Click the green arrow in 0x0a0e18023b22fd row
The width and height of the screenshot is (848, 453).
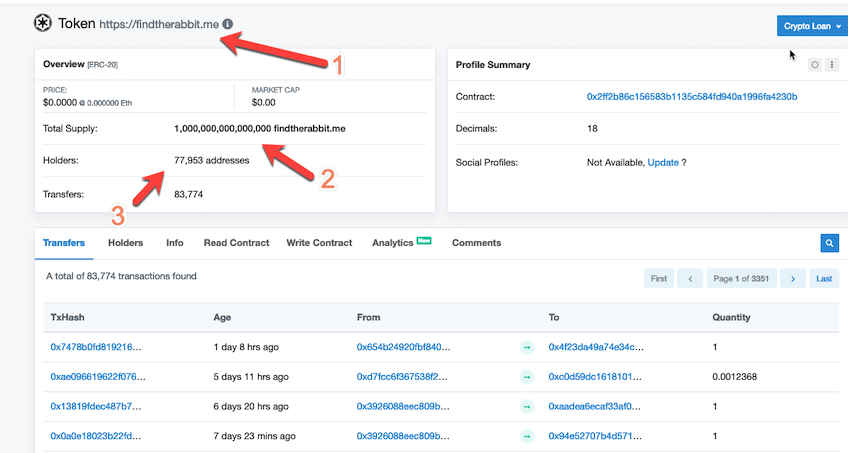pos(527,436)
